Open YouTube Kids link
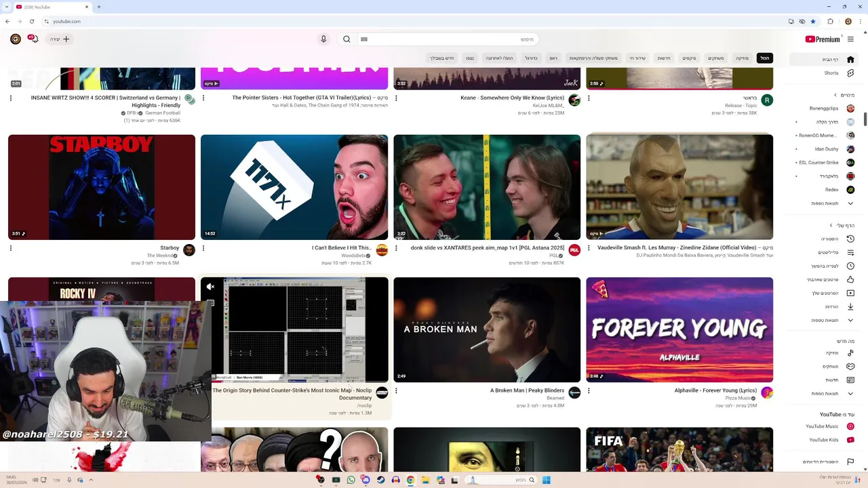This screenshot has height=488, width=868. pyautogui.click(x=824, y=440)
